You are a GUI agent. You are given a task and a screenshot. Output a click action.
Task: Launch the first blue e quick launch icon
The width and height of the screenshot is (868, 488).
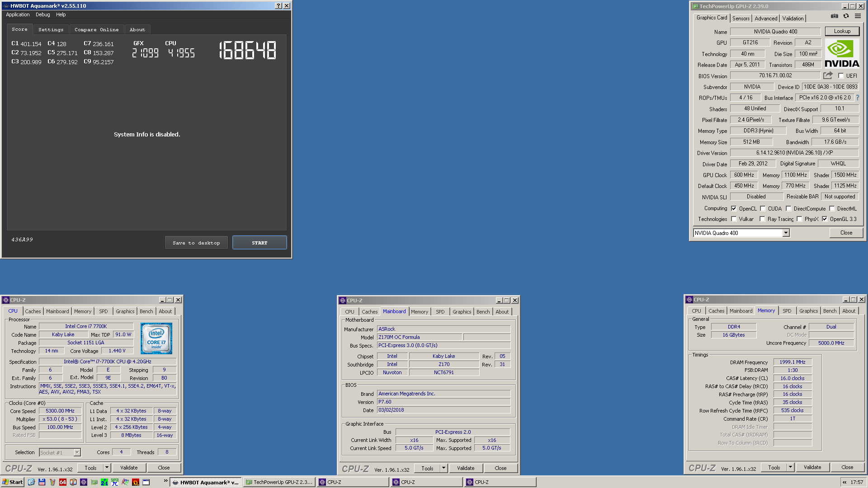[31, 482]
